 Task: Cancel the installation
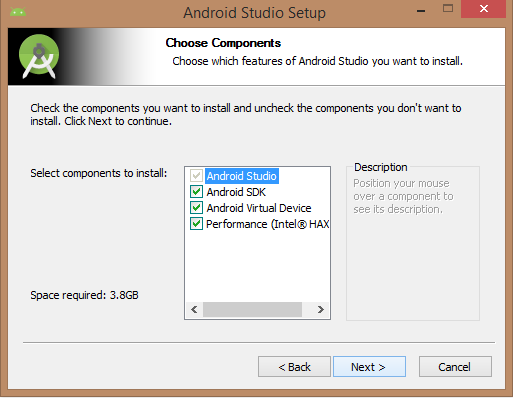click(455, 367)
